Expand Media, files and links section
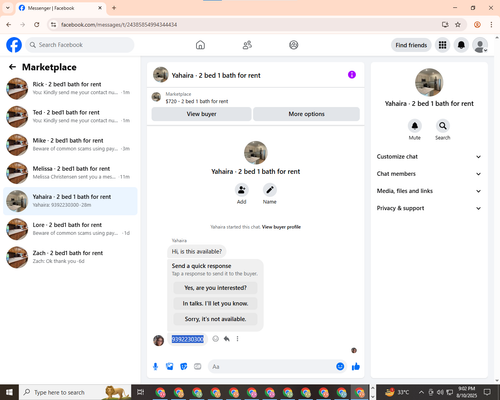 pyautogui.click(x=429, y=191)
